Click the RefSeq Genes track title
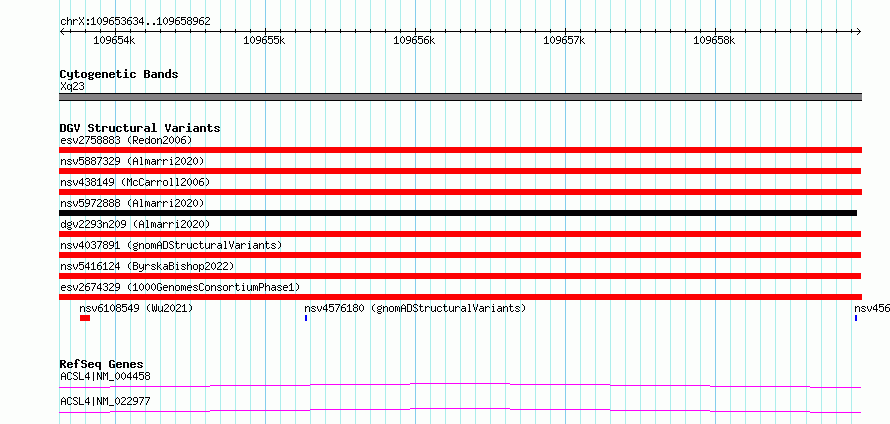This screenshot has width=890, height=424. pos(102,364)
